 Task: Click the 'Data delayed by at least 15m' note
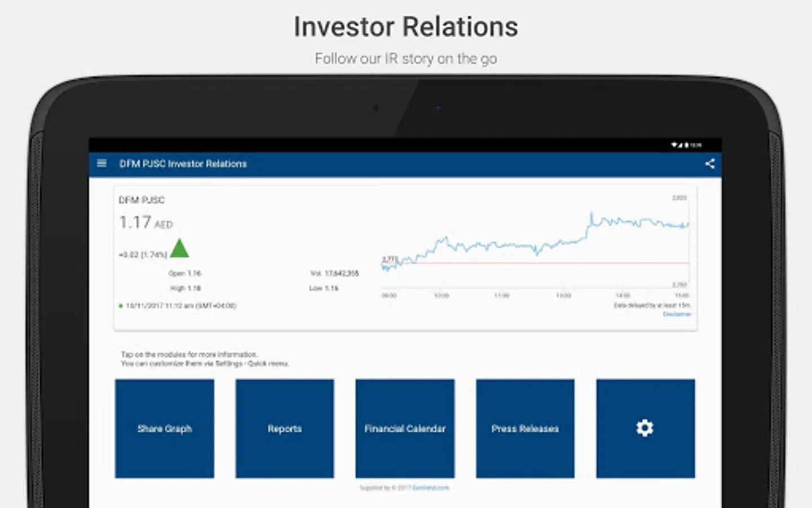tap(652, 305)
